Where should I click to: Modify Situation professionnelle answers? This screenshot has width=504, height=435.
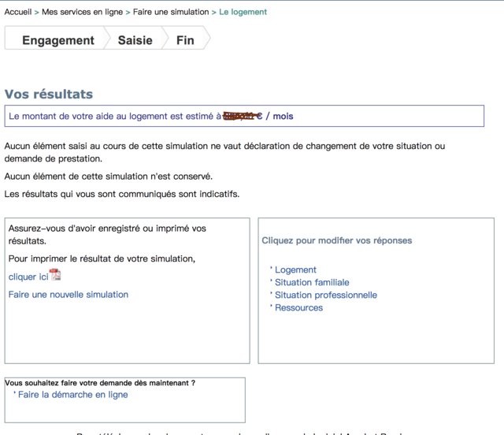(x=326, y=295)
